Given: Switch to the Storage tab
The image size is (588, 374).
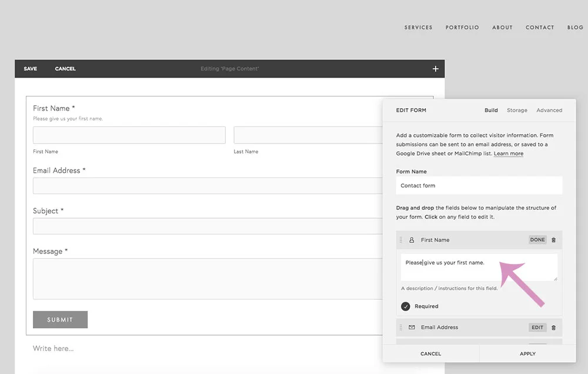Looking at the screenshot, I should tap(517, 110).
